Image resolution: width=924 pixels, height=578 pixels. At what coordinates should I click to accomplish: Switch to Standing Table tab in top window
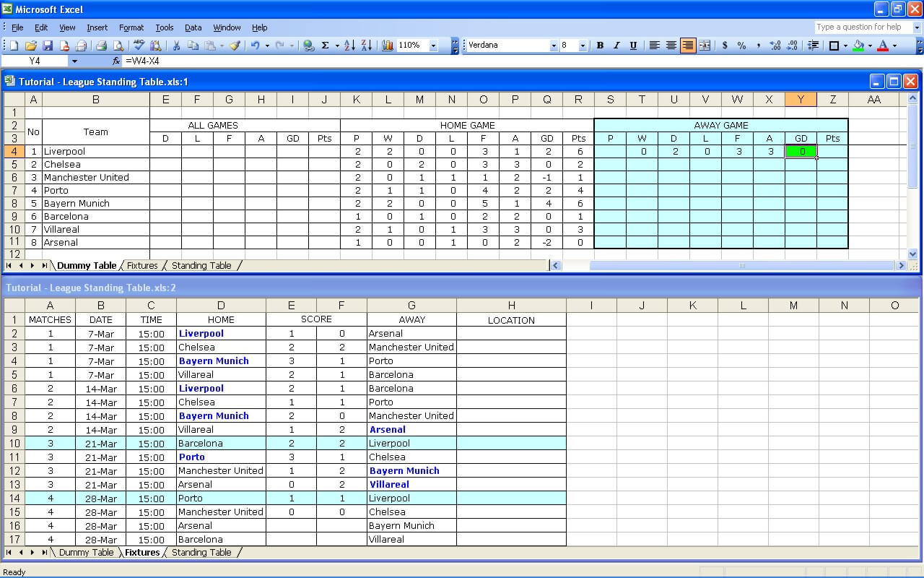[201, 265]
